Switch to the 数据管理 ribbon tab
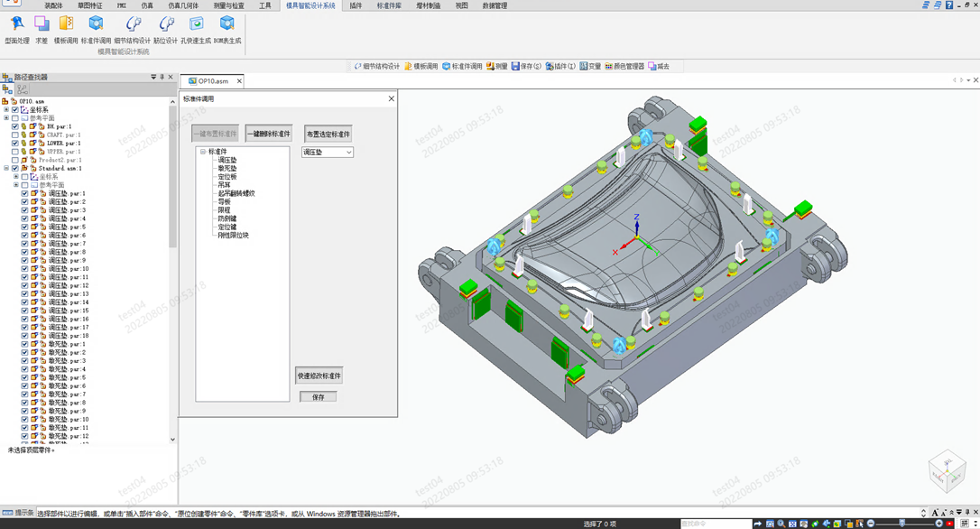This screenshot has height=529, width=980. [495, 5]
